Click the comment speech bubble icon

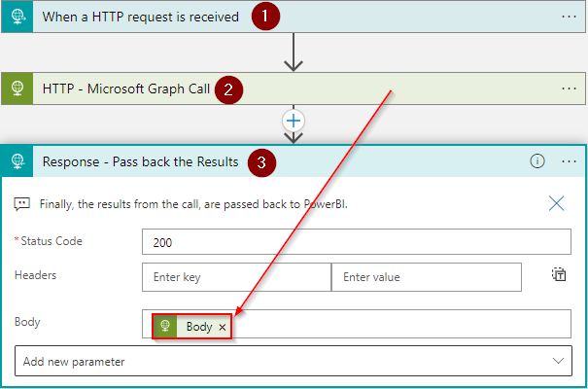click(x=21, y=204)
